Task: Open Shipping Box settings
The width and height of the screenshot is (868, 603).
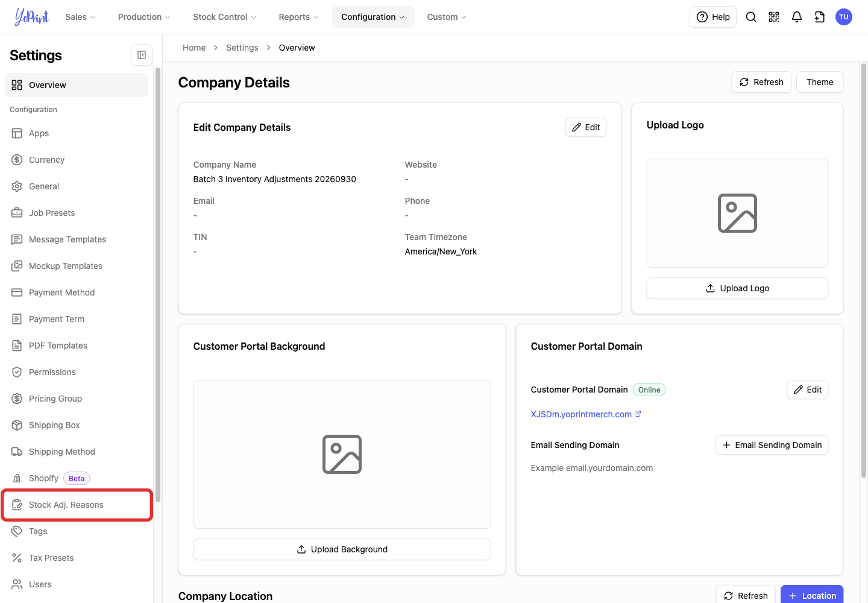Action: 77,425
